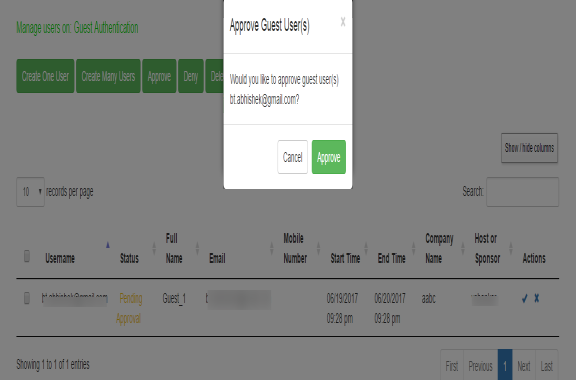576x380 pixels.
Task: Click the Actions column header
Action: [534, 258]
